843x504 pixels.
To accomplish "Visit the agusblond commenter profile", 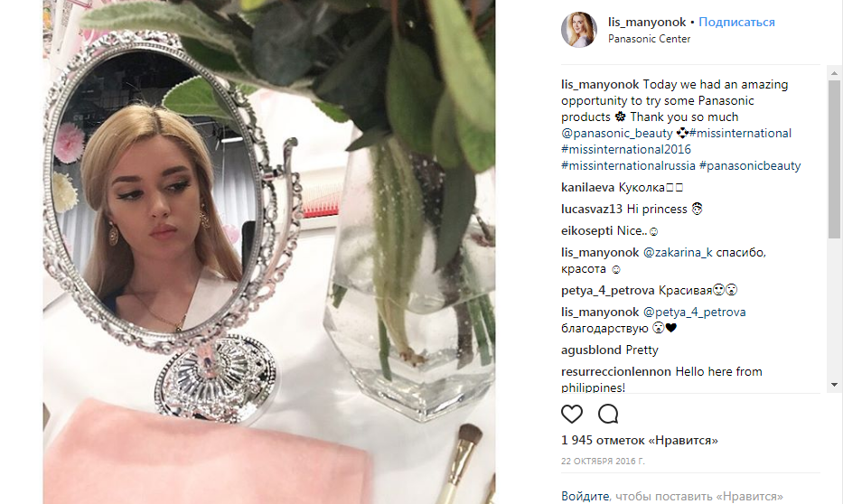I will (592, 350).
